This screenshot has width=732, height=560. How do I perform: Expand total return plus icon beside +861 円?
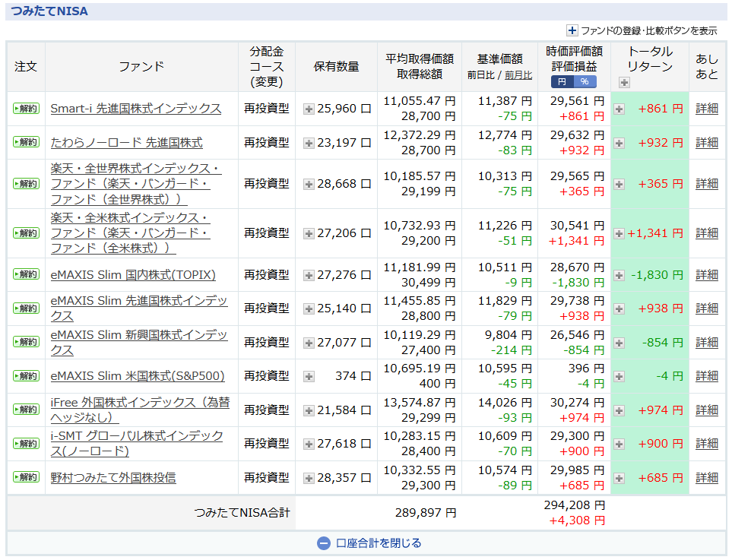[x=619, y=109]
